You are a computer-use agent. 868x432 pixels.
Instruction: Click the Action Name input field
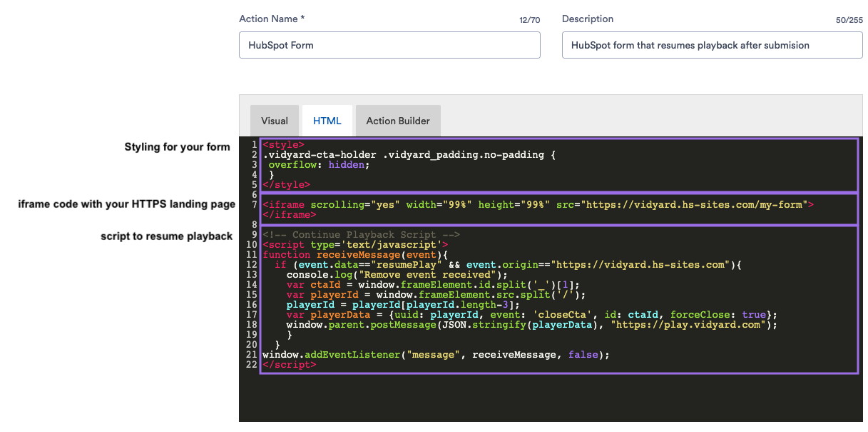pos(389,45)
